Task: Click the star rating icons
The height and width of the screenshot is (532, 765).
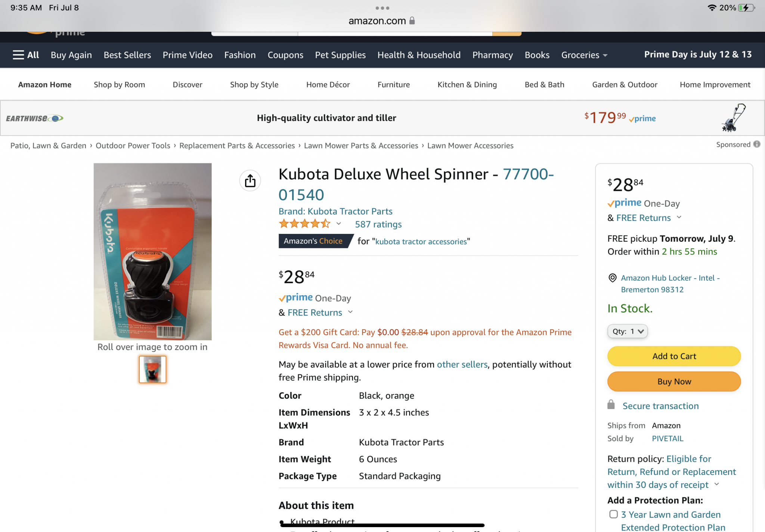Action: pyautogui.click(x=304, y=224)
